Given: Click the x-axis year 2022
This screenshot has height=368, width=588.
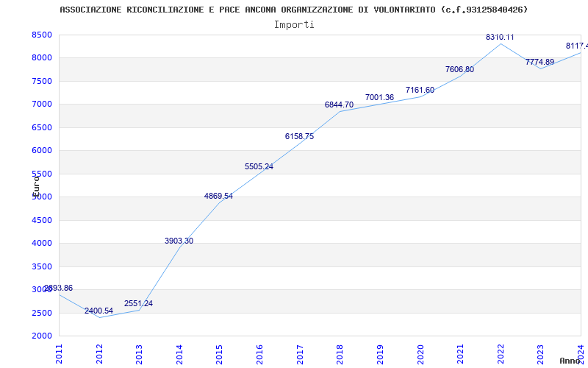Looking at the screenshot, I should tap(501, 354).
